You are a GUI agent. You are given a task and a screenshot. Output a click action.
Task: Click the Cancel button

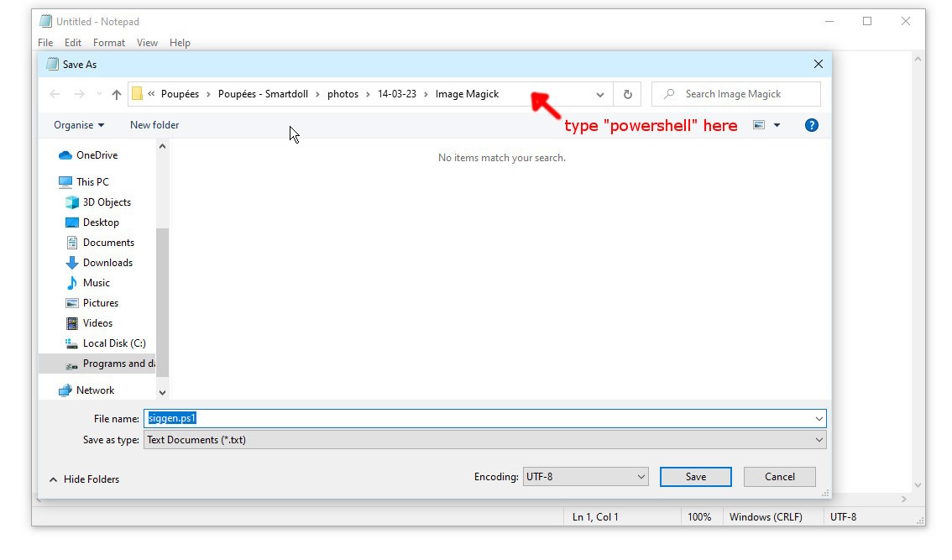pyautogui.click(x=779, y=477)
